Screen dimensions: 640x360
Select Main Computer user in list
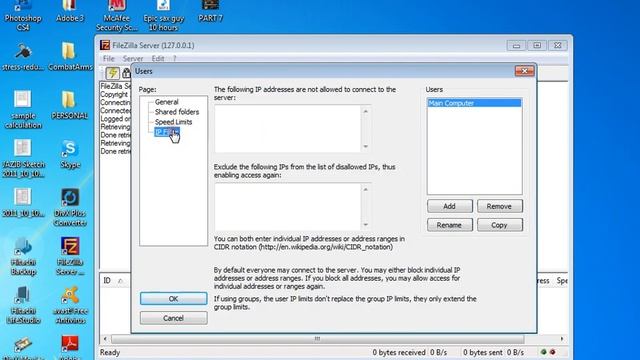tap(474, 103)
